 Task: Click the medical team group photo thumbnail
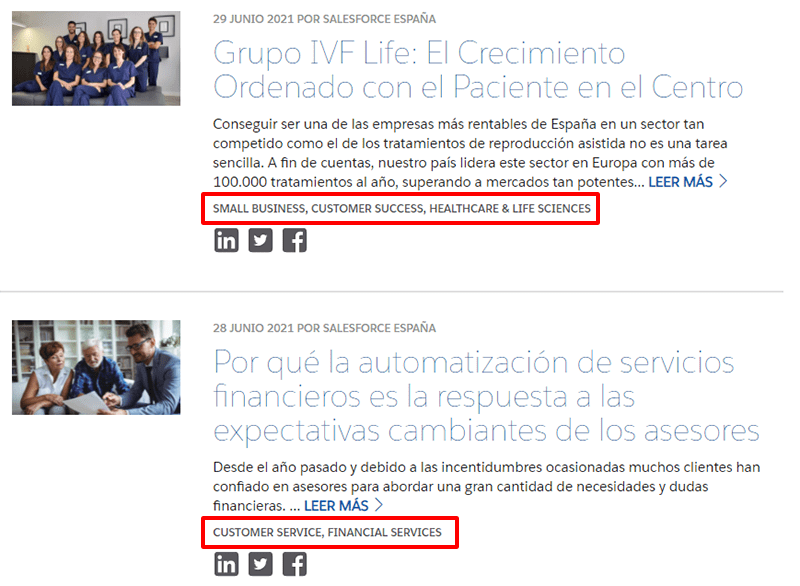coord(96,58)
